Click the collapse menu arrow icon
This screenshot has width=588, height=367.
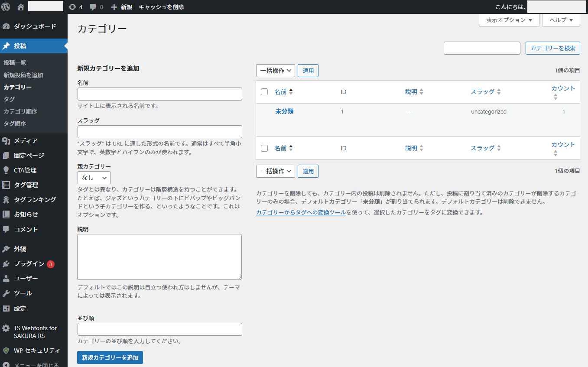click(x=6, y=364)
